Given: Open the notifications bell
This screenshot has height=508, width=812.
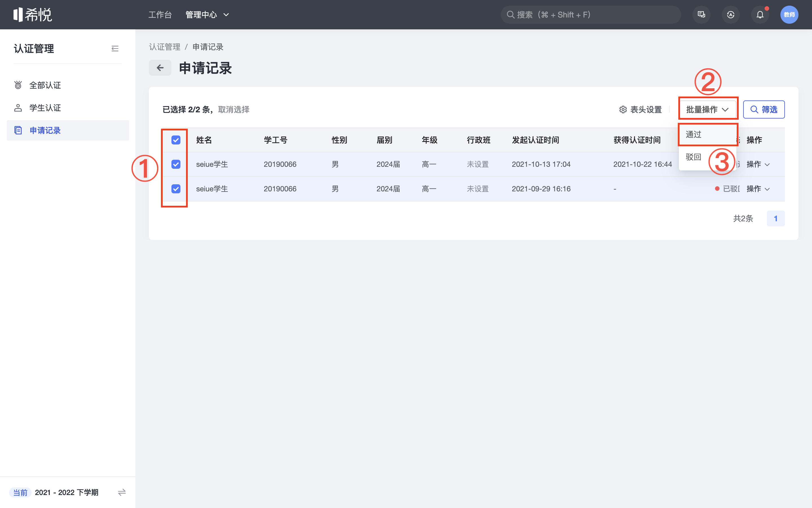Looking at the screenshot, I should point(760,14).
